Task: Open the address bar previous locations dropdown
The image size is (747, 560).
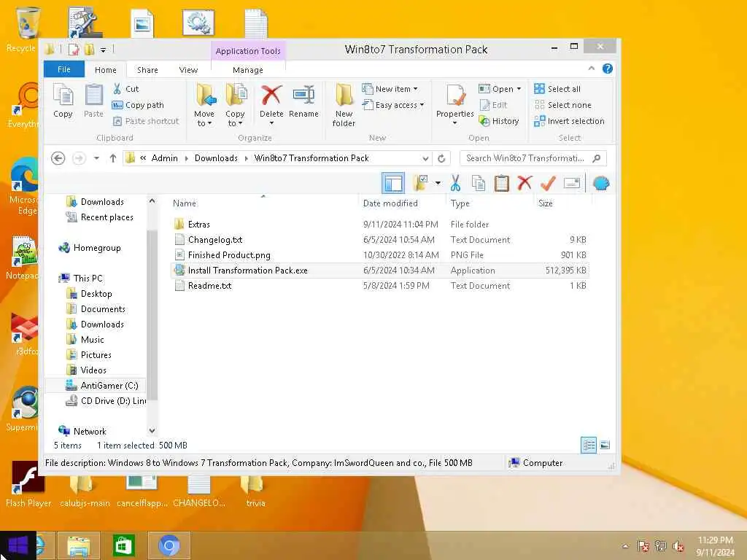Action: click(x=425, y=158)
